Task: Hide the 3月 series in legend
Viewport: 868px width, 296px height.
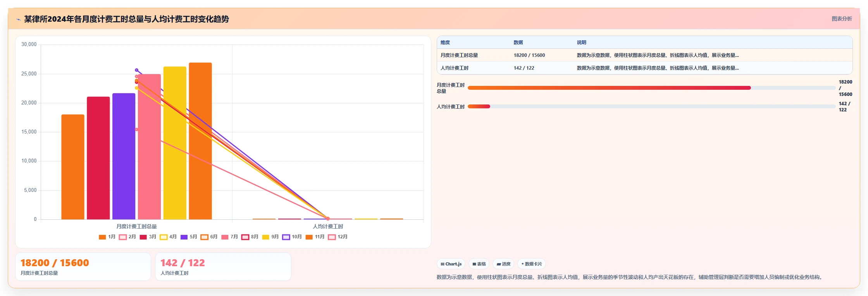Action: tap(148, 237)
